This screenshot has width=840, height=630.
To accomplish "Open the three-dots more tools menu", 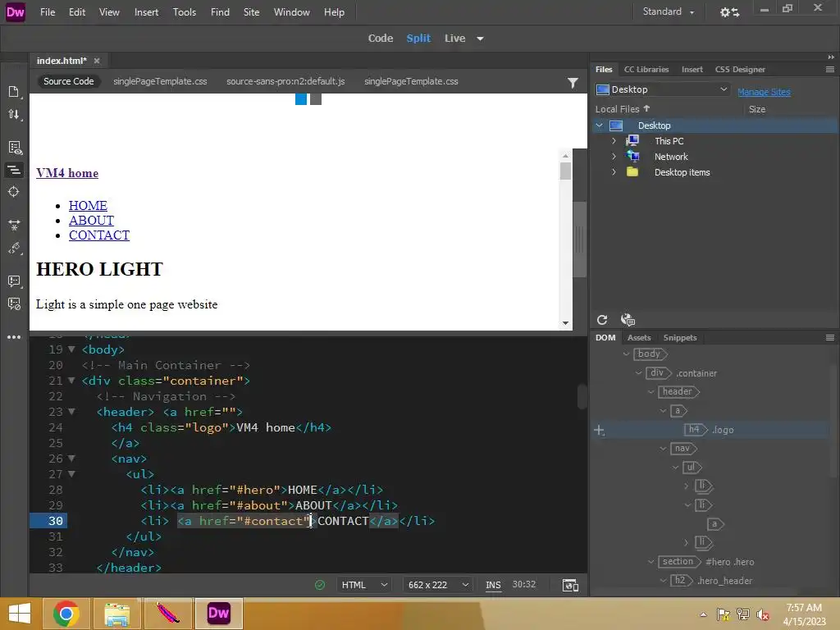I will [14, 337].
